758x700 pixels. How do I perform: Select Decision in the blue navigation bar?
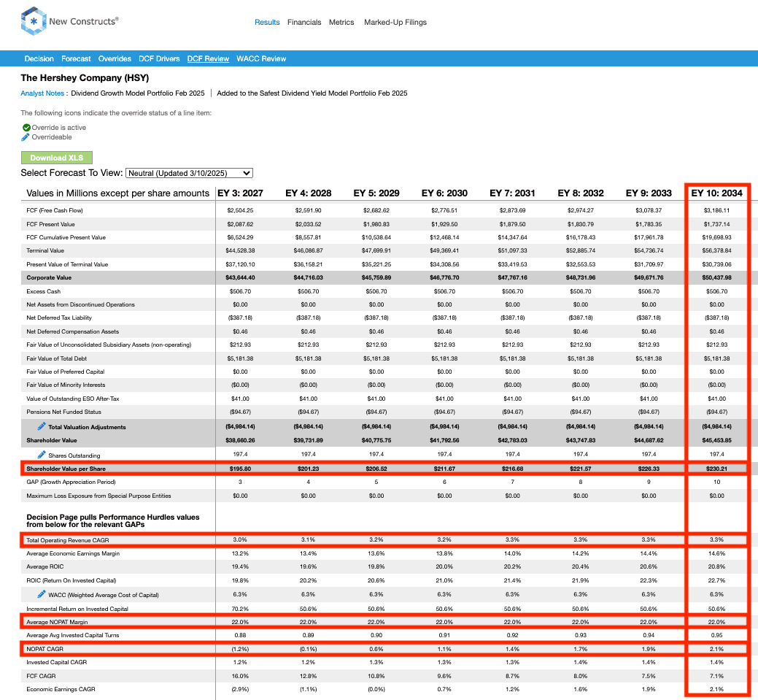click(x=39, y=58)
